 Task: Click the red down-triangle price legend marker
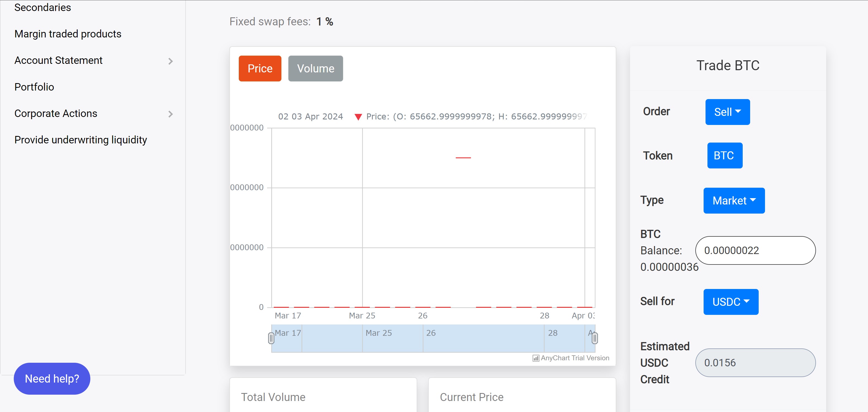(x=358, y=117)
